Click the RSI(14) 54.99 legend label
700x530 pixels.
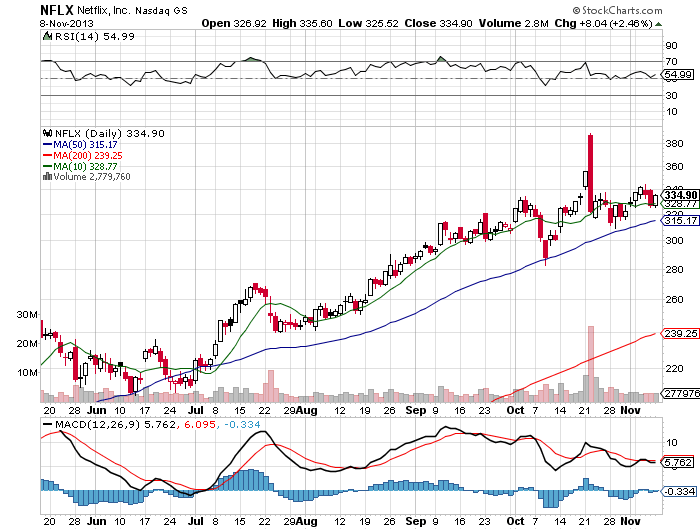tap(95, 37)
